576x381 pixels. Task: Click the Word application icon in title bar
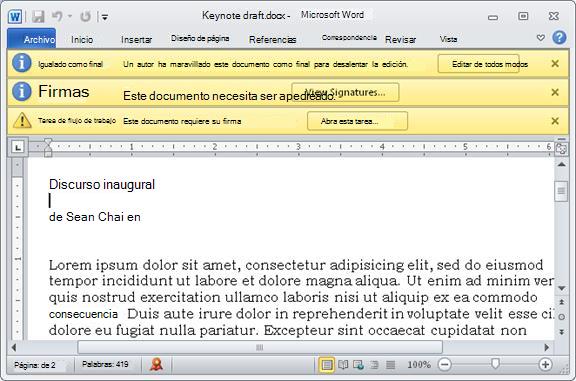[x=15, y=17]
